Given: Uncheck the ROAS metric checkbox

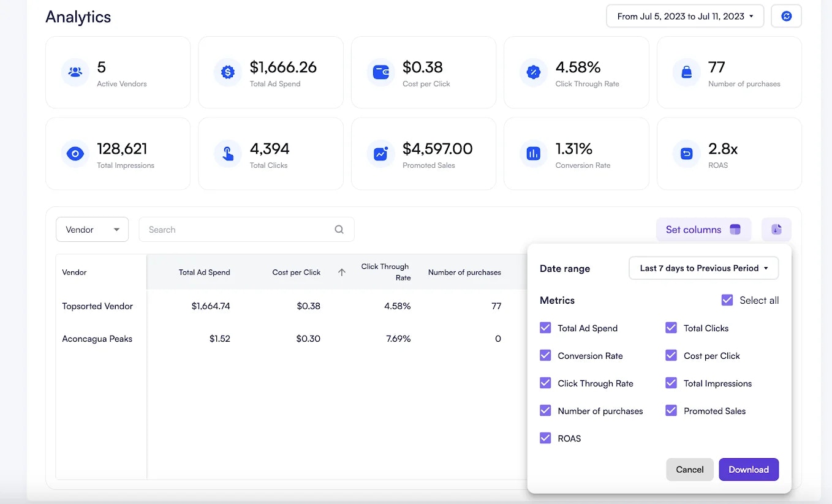Looking at the screenshot, I should 545,438.
